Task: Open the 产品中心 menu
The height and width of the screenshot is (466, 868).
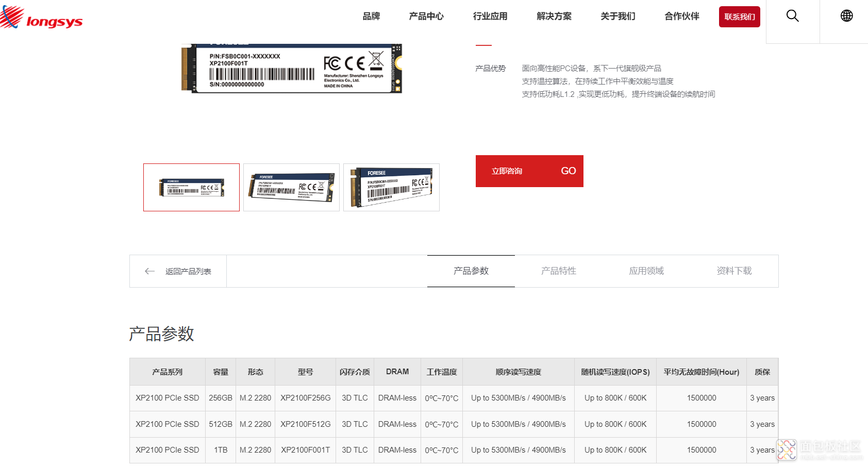Action: (426, 16)
